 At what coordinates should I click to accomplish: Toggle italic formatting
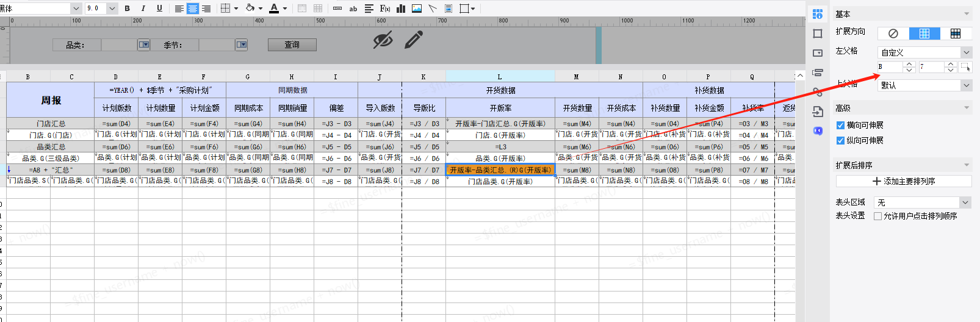coord(143,9)
